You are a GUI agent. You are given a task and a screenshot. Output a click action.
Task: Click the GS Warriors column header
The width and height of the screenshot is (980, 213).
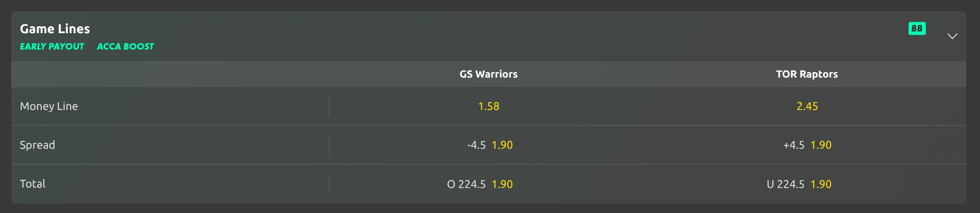pos(489,74)
